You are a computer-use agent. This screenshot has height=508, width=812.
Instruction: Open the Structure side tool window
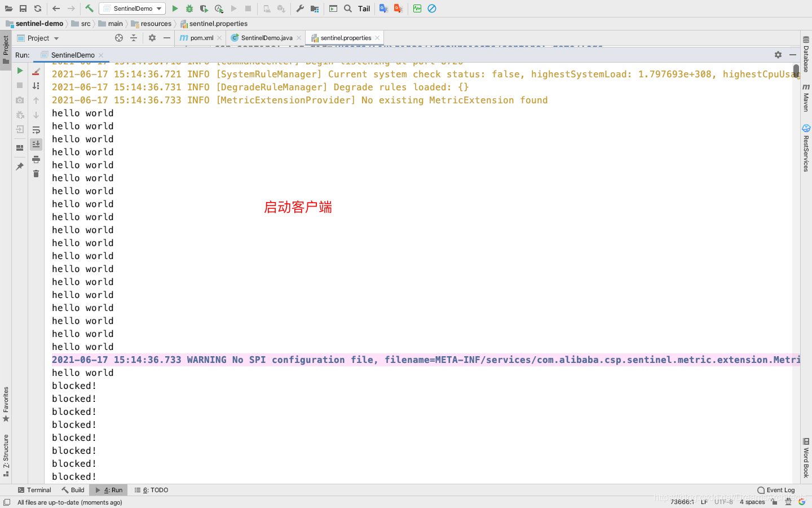point(6,455)
